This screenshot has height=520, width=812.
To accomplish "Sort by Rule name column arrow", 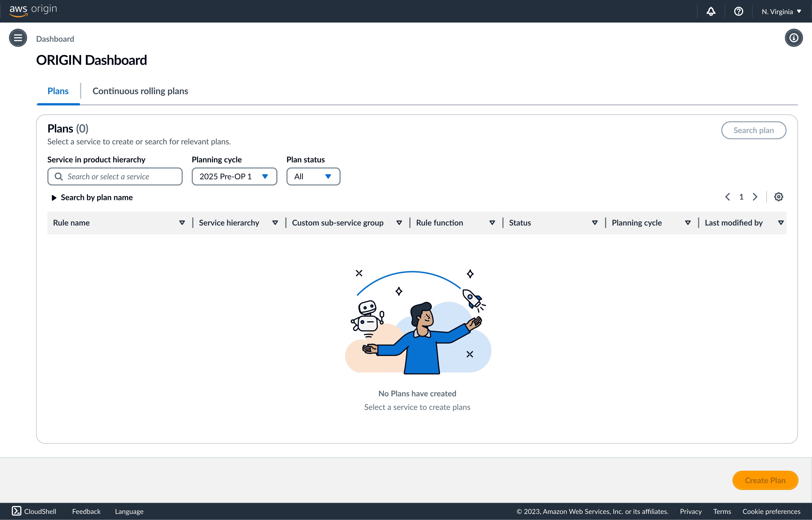I will tap(182, 223).
